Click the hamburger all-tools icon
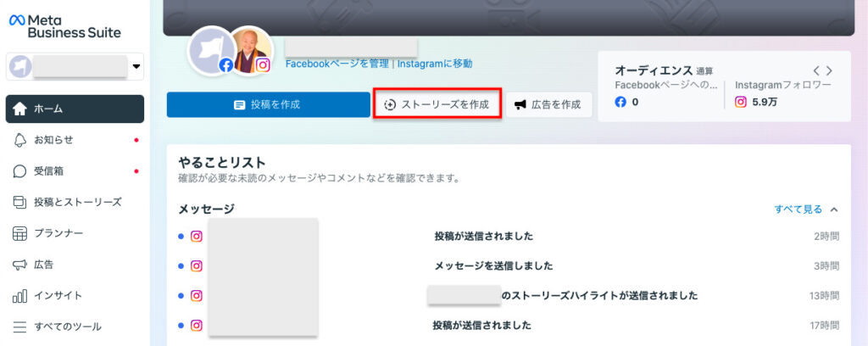This screenshot has height=346, width=868. point(19,326)
